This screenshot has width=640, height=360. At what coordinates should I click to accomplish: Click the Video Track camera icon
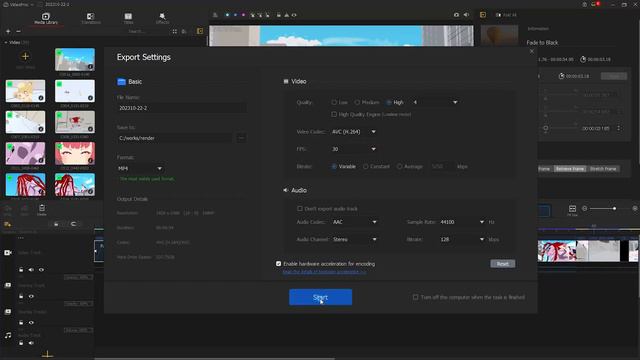8,253
